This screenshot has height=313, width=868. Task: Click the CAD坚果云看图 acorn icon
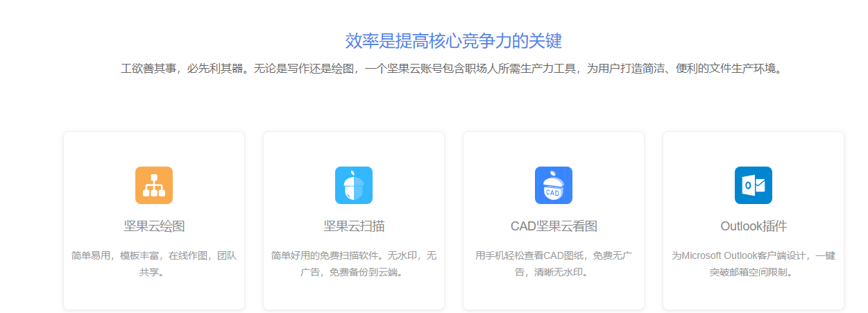click(554, 185)
